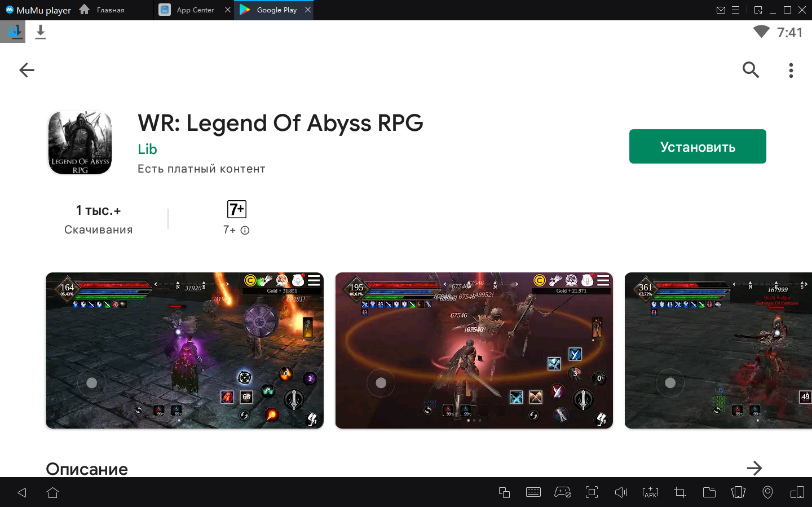Toggle fullscreen mode icon in bottom bar

coord(592,492)
